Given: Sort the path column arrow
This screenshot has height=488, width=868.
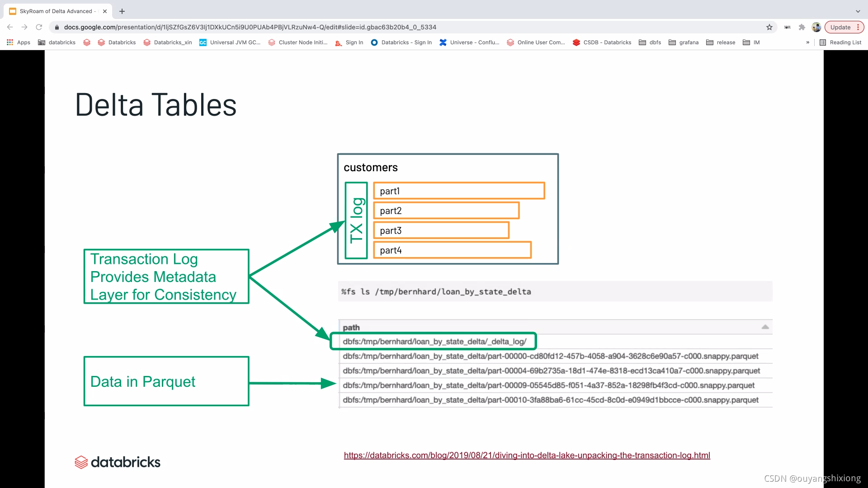Looking at the screenshot, I should click(x=765, y=327).
